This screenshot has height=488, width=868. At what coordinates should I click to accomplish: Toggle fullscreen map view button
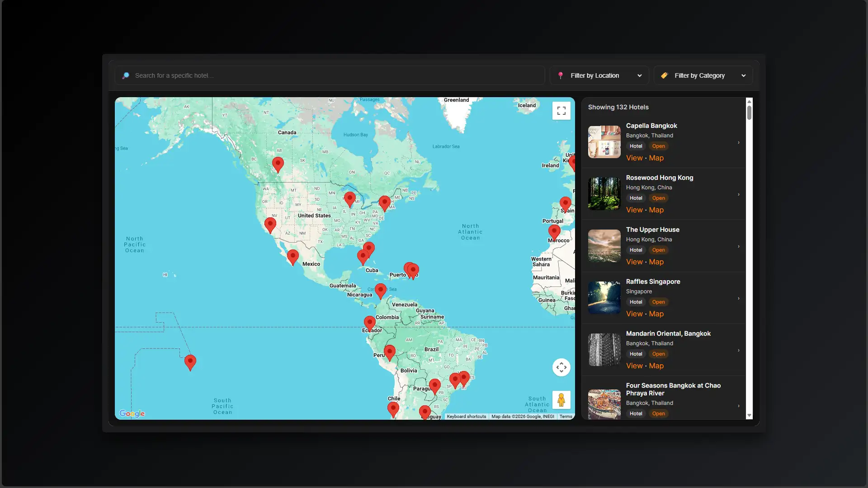[x=561, y=111]
